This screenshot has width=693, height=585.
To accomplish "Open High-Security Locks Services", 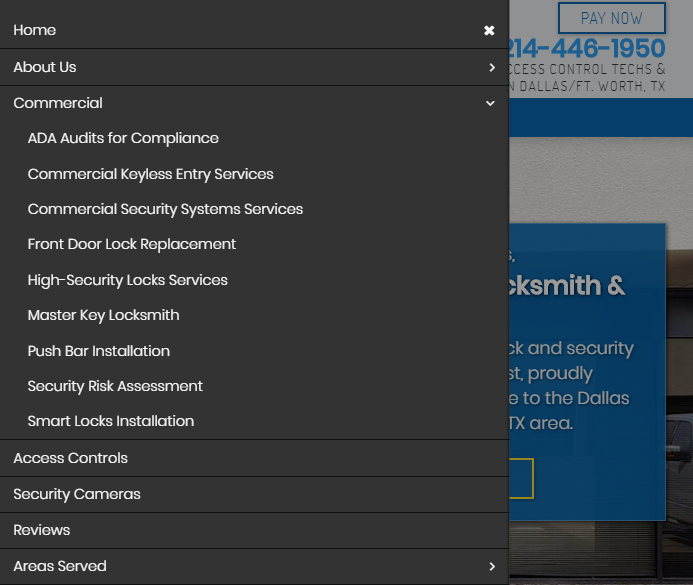I will click(127, 280).
